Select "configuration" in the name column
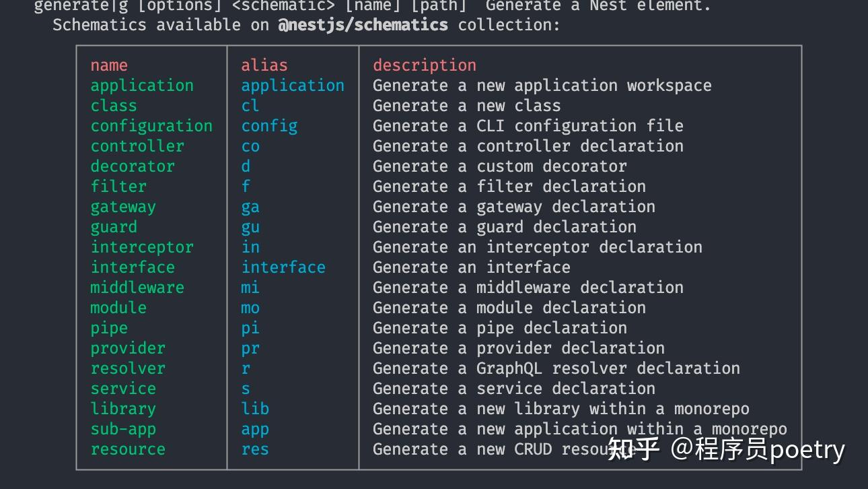 point(151,126)
